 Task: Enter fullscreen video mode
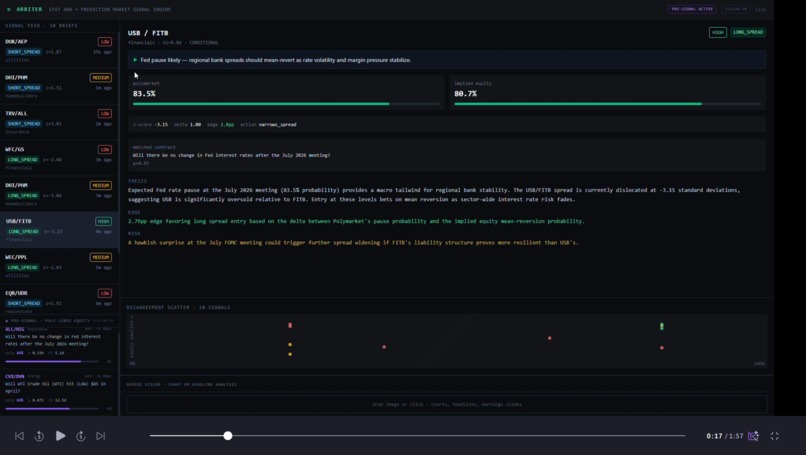tap(775, 436)
